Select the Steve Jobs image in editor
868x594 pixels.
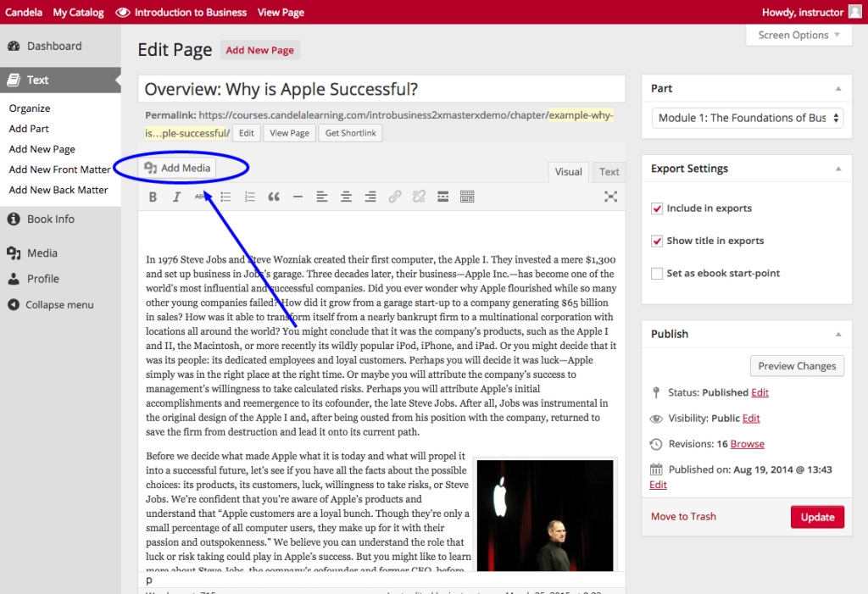pyautogui.click(x=545, y=515)
